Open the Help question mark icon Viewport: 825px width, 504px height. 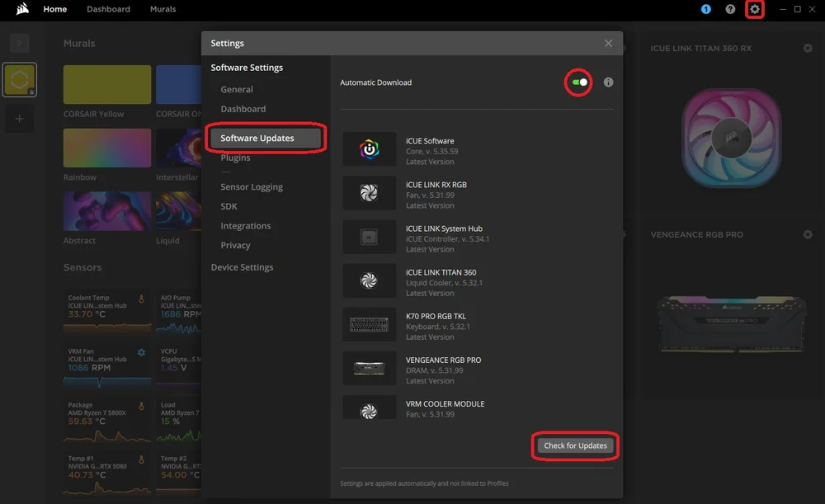(x=730, y=9)
